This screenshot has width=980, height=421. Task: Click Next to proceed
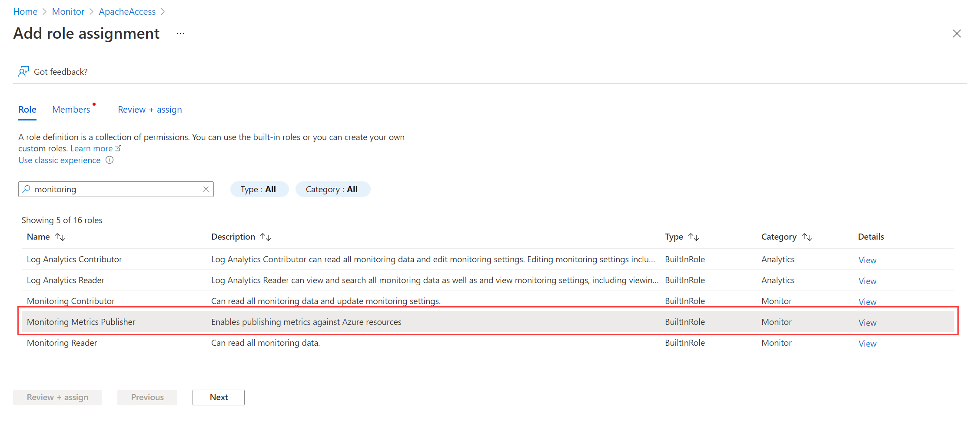click(x=218, y=397)
